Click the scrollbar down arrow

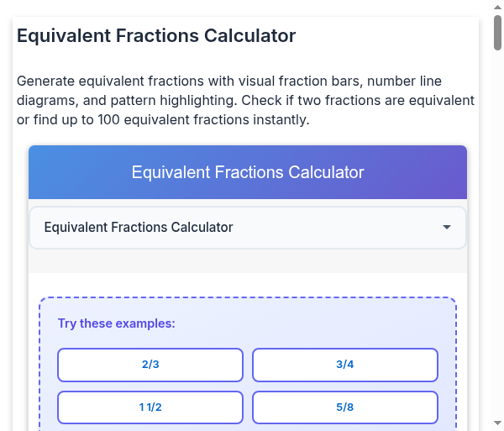pos(497,423)
